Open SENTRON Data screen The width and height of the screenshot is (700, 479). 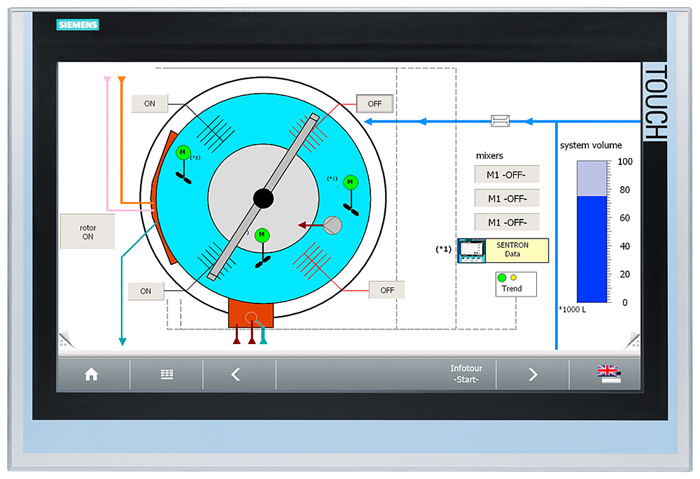503,250
